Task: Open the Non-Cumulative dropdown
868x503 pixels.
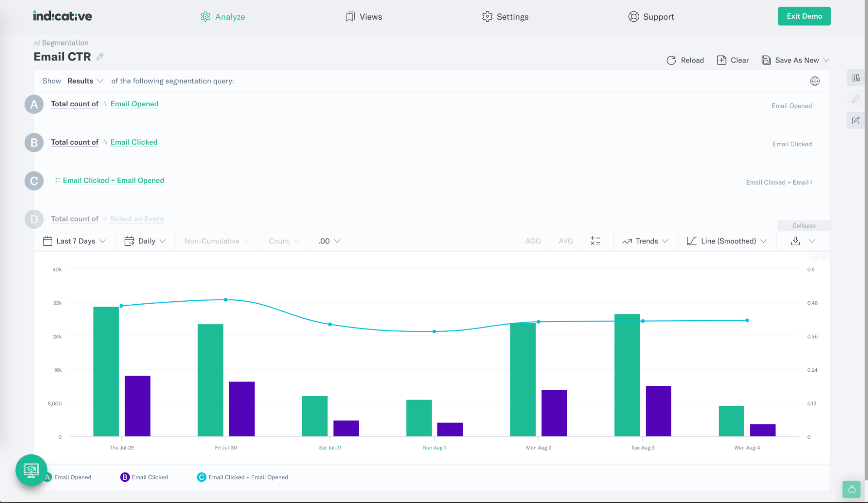Action: pyautogui.click(x=217, y=241)
